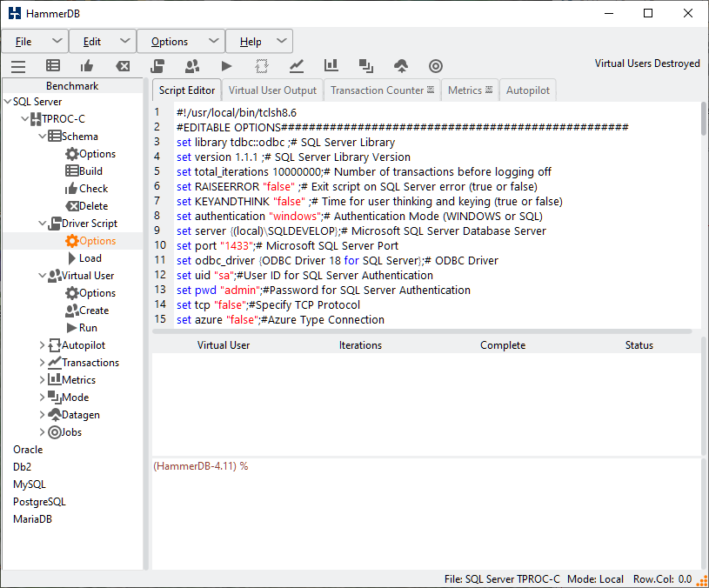Click the Complete column header

(503, 345)
